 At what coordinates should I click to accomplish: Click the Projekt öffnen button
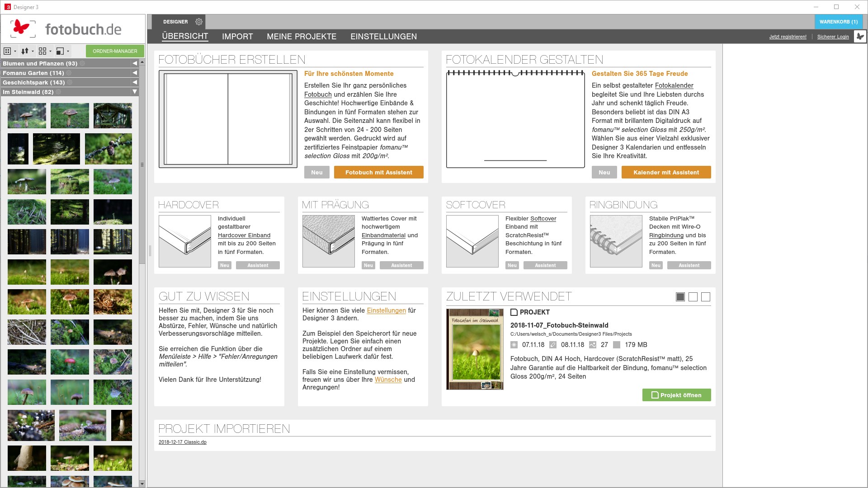pyautogui.click(x=676, y=395)
